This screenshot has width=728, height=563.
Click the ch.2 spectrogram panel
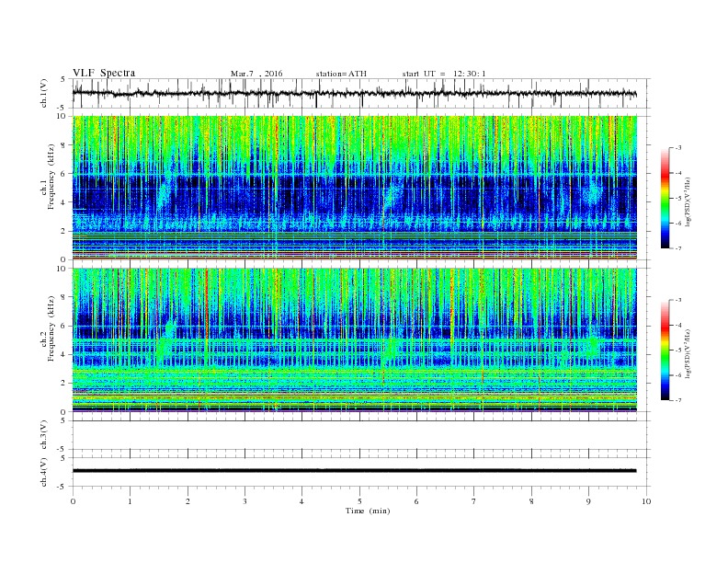(355, 339)
